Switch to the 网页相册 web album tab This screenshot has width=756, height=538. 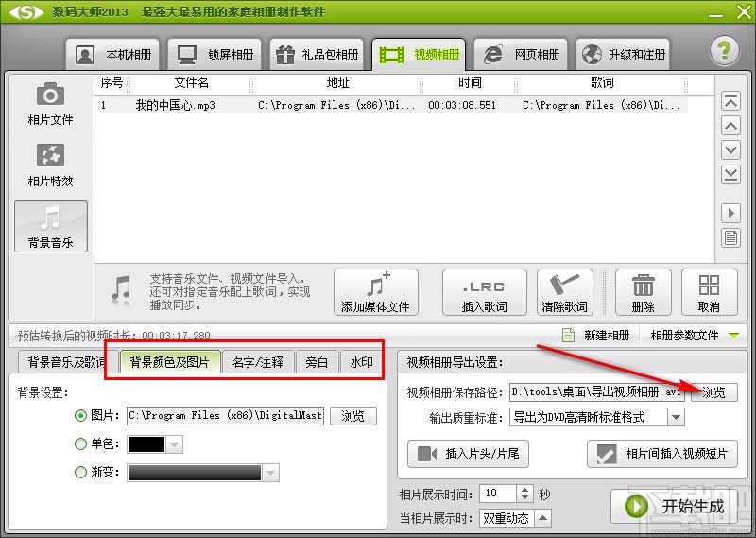point(521,55)
